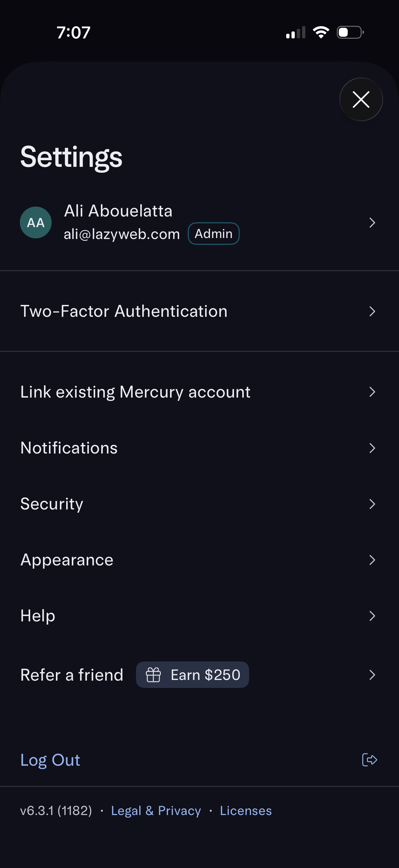Tap the Wi-Fi status icon
Viewport: 399px width, 868px height.
tap(321, 32)
